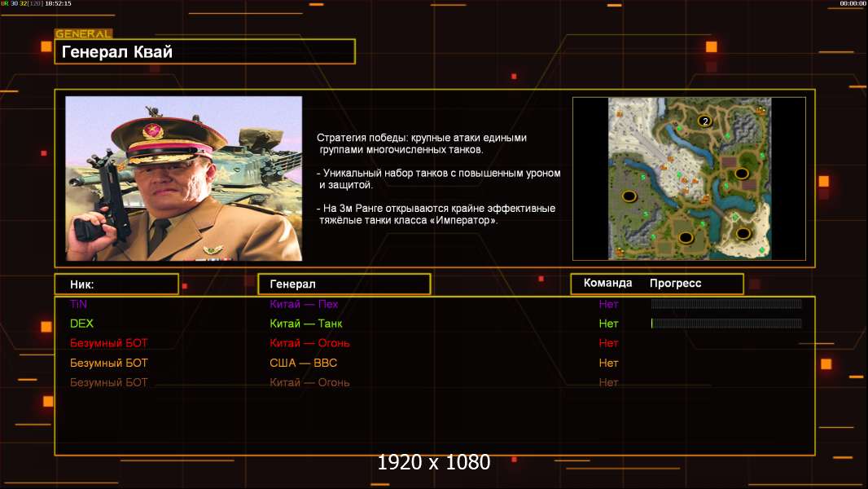Click the 'Генерал Квай' title field
The image size is (868, 489).
(x=204, y=52)
